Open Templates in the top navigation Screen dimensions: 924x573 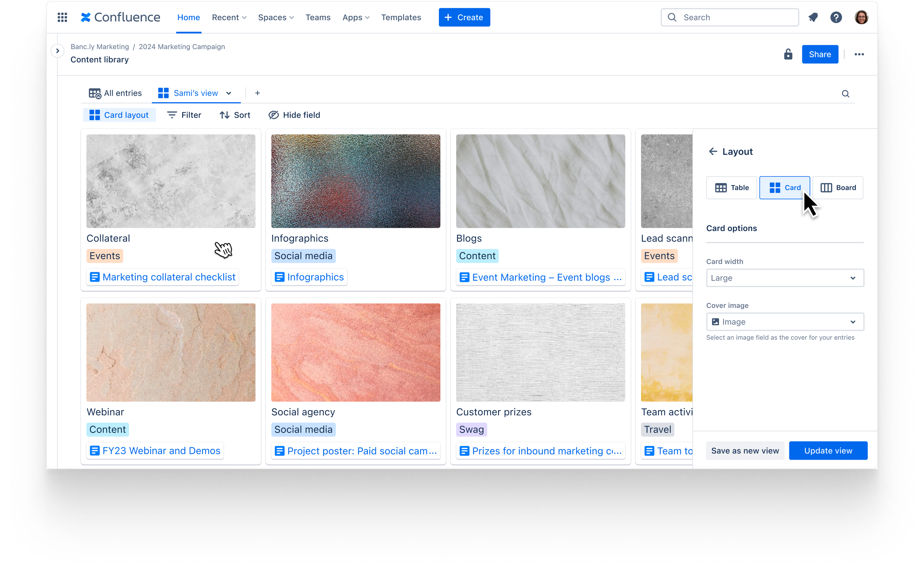click(x=401, y=17)
